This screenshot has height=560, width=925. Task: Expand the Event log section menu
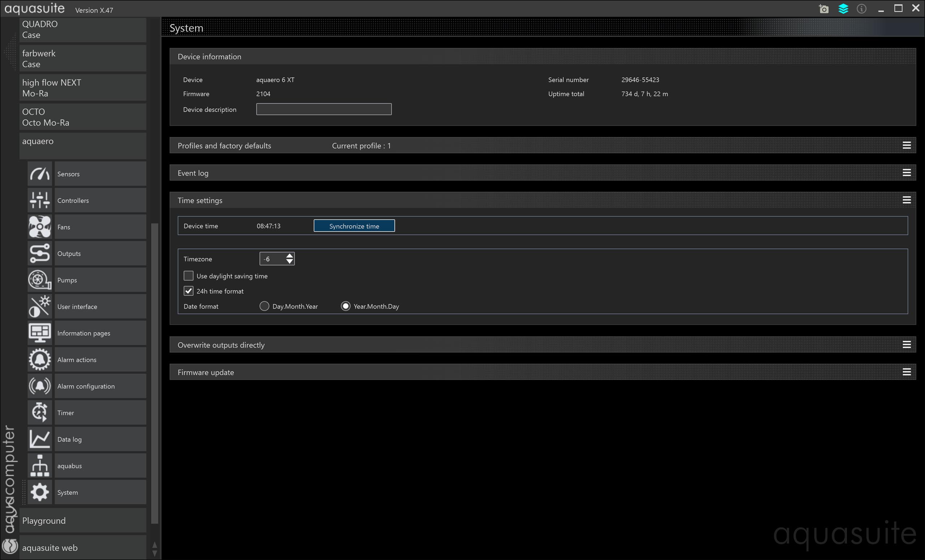907,173
